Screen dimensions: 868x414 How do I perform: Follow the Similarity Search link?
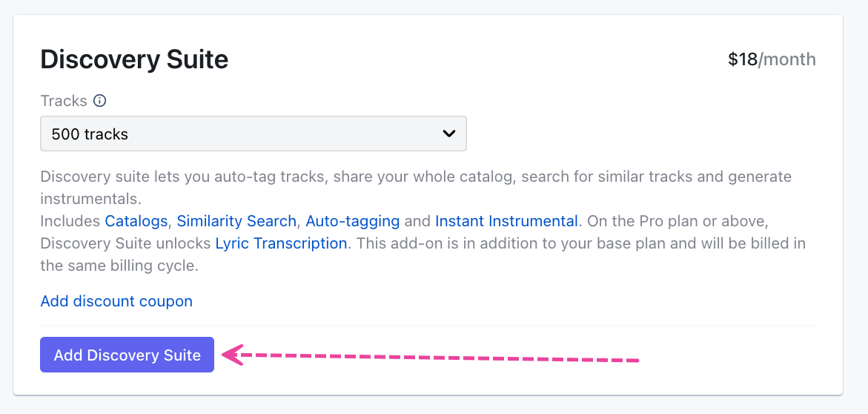point(236,221)
